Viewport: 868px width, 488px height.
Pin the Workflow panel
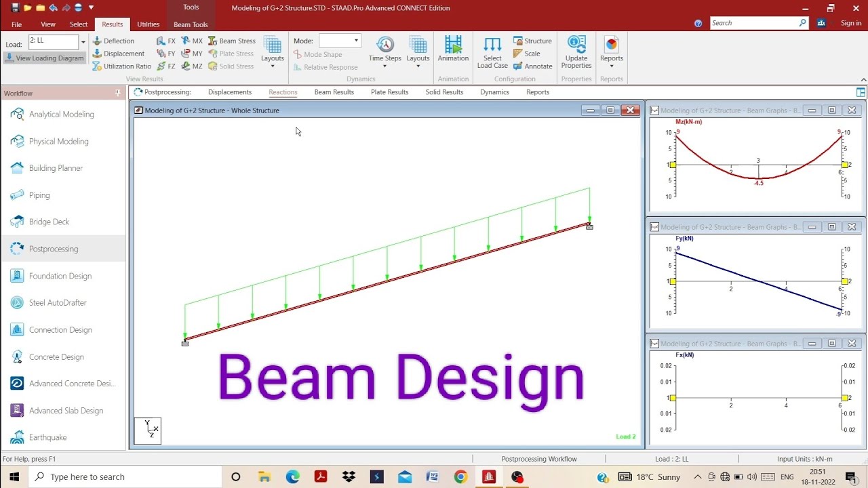(118, 93)
